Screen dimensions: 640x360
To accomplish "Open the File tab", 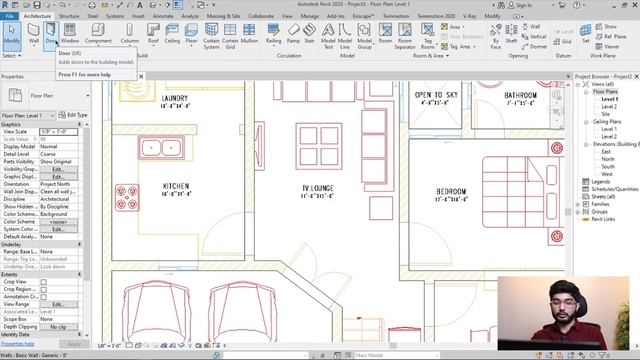I will click(9, 16).
